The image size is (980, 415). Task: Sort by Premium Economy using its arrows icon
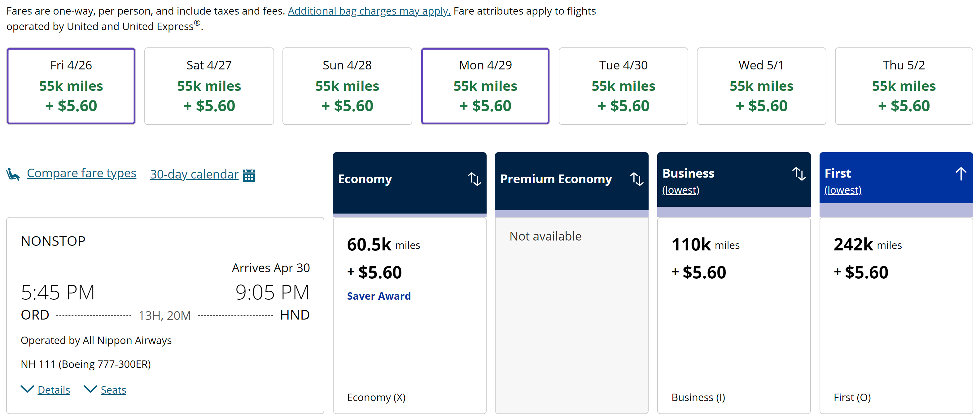(637, 179)
